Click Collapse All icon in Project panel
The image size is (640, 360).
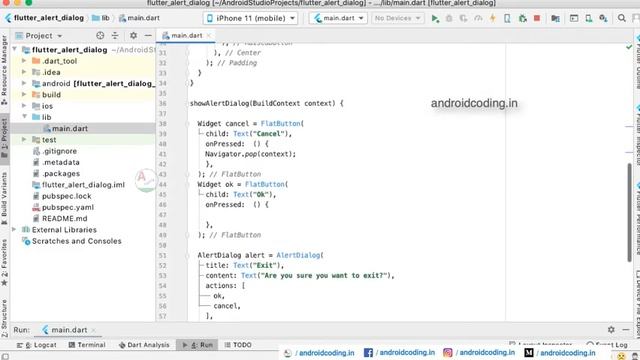pos(115,36)
